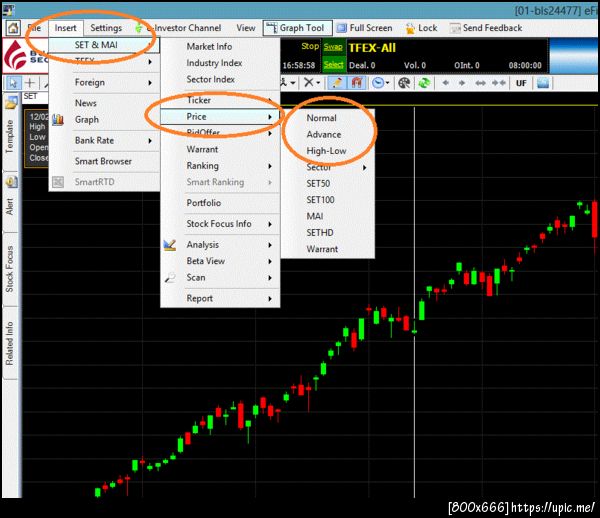Click the clock time-period icon

[x=378, y=83]
